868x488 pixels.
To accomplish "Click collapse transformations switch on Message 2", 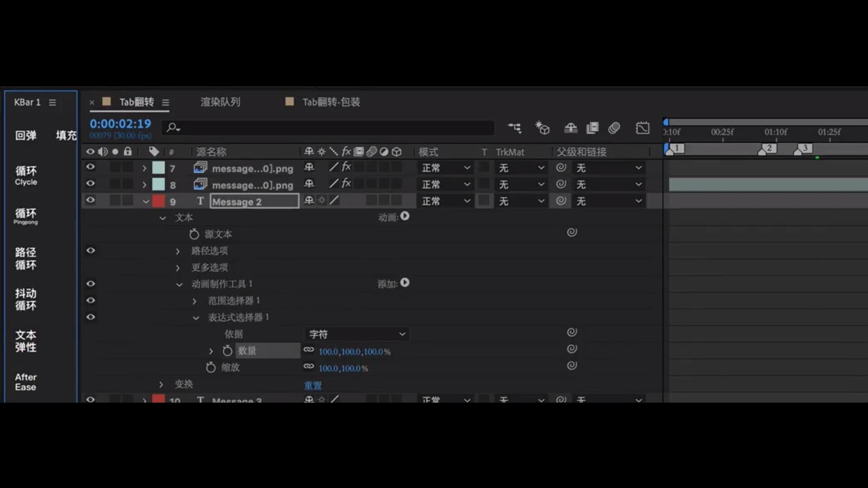I will tap(321, 200).
